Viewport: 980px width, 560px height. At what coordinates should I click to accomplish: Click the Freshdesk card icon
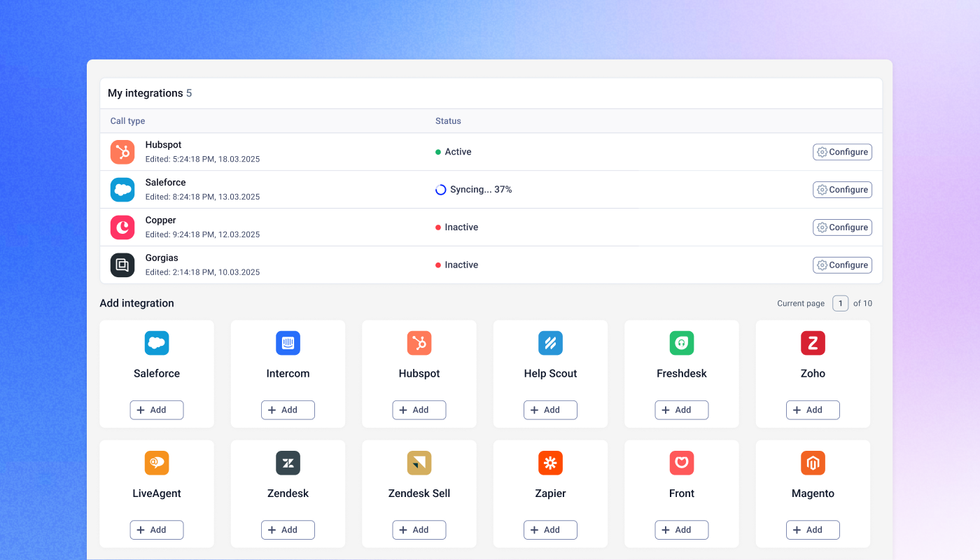point(682,343)
